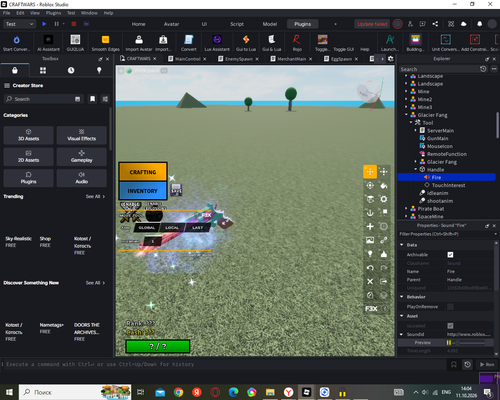
Task: Click the command bar input field
Action: pyautogui.click(x=224, y=364)
